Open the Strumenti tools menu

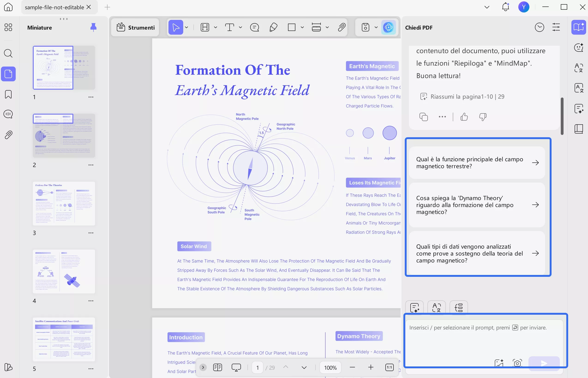[x=135, y=27]
